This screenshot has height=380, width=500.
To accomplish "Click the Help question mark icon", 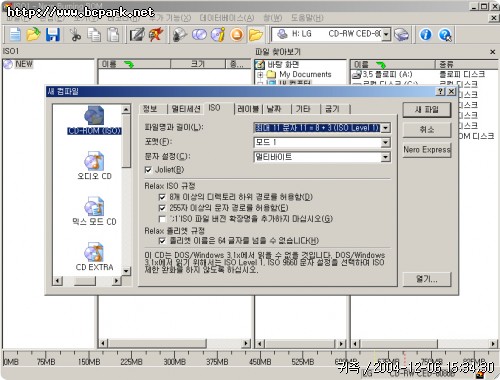I will 445,34.
